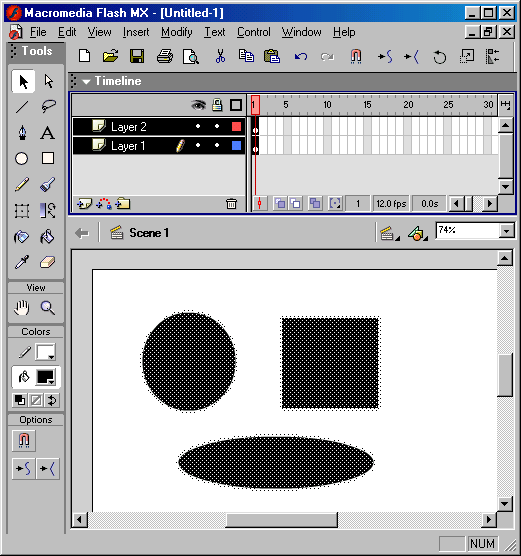Open the 74% zoom dropdown
This screenshot has width=521, height=556.
(x=506, y=231)
